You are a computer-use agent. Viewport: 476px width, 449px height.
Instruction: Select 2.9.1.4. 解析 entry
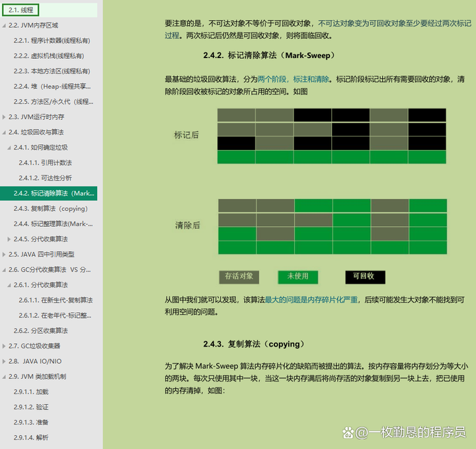tap(31, 438)
